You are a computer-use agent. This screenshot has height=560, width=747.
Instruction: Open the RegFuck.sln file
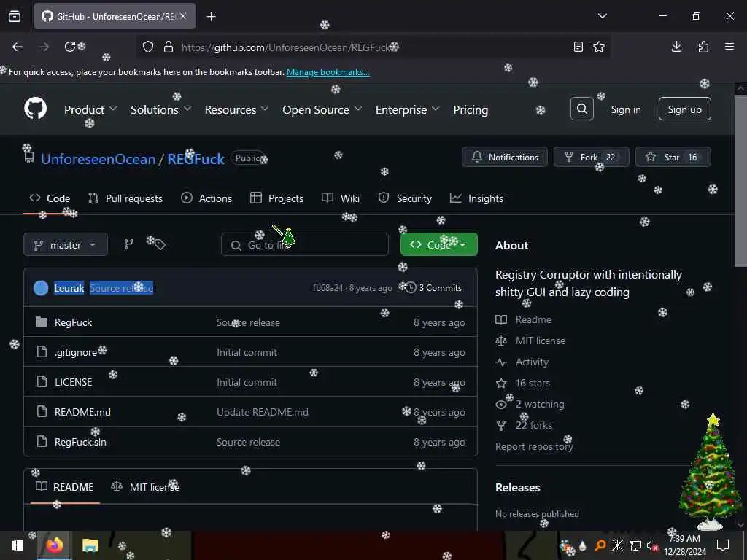[x=80, y=441]
